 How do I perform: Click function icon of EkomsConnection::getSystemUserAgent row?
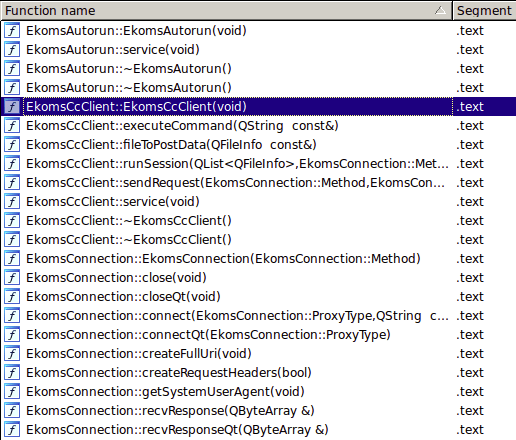coord(12,392)
